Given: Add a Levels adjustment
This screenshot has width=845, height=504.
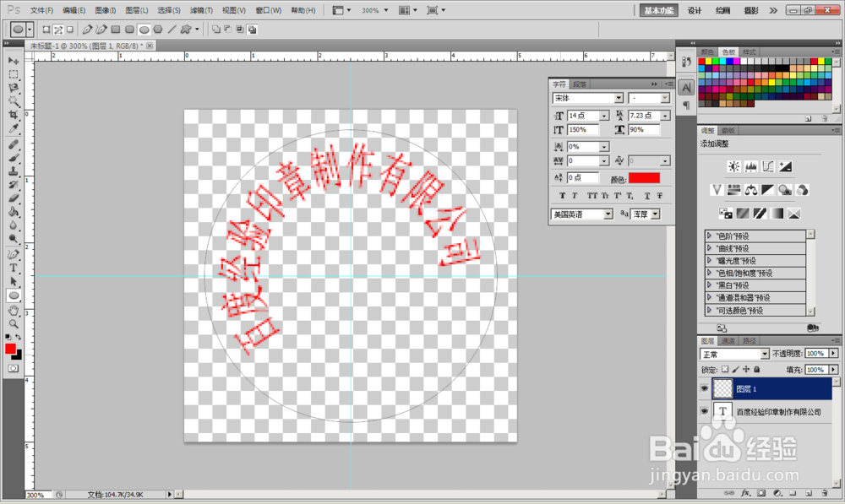Looking at the screenshot, I should click(x=750, y=167).
